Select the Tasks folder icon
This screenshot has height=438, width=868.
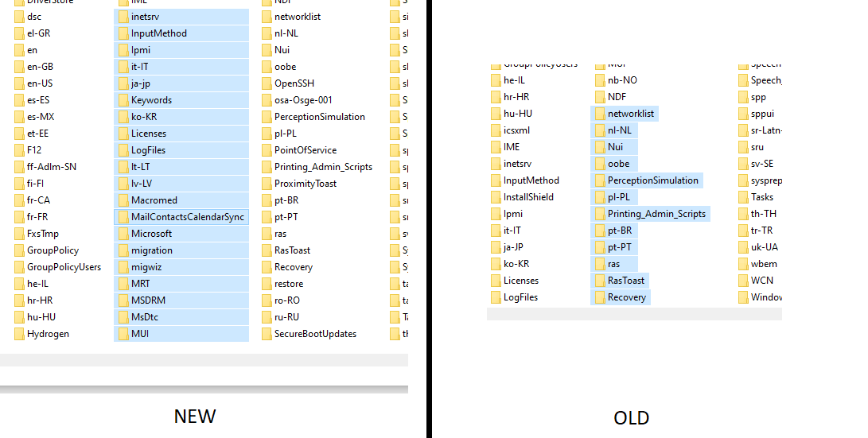(743, 197)
